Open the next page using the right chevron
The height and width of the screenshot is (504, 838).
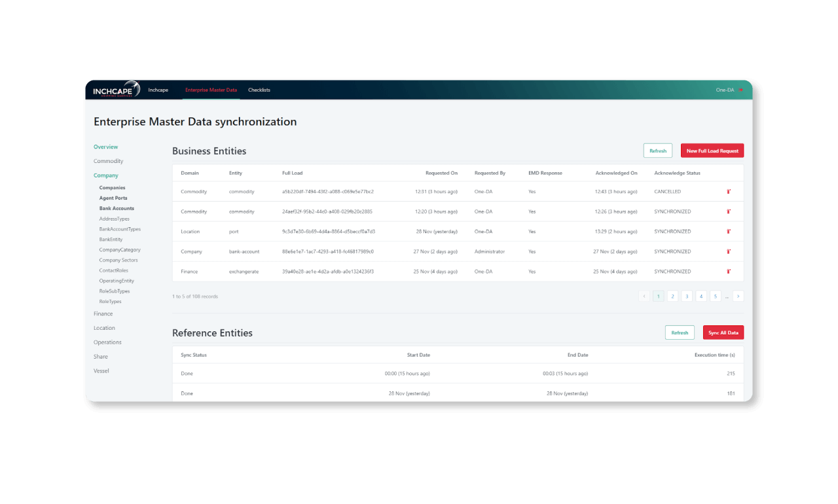[x=738, y=296]
